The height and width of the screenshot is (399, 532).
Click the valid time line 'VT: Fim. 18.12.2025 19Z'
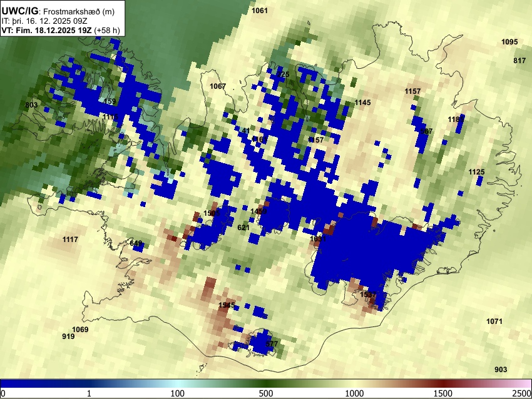pyautogui.click(x=46, y=30)
